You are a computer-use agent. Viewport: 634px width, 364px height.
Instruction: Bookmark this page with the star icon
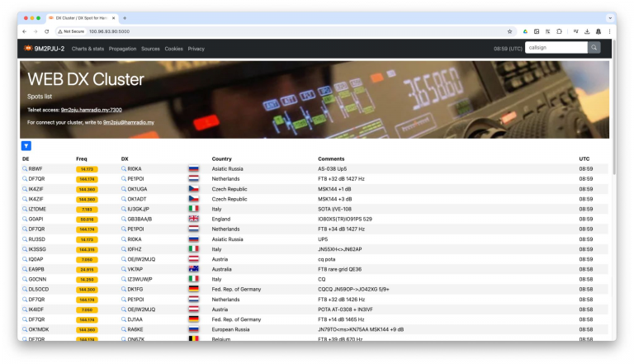[509, 31]
